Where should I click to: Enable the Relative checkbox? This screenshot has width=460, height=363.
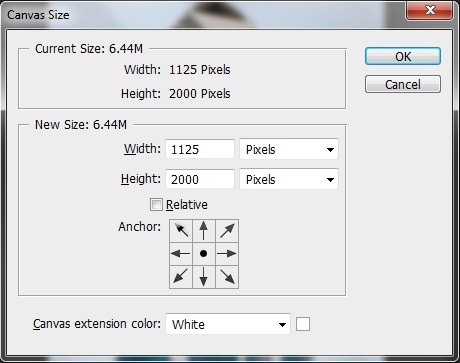[x=156, y=204]
